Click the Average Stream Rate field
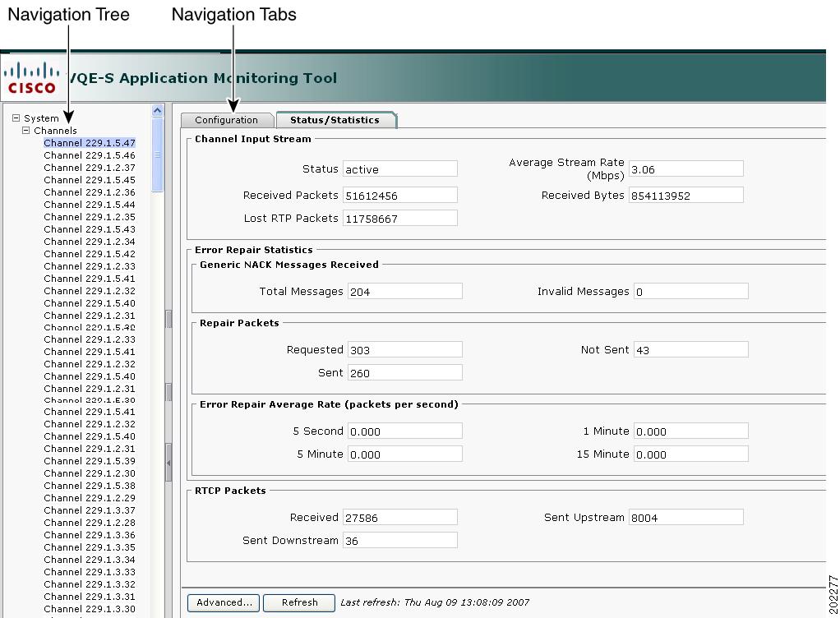840x618 pixels. click(686, 168)
